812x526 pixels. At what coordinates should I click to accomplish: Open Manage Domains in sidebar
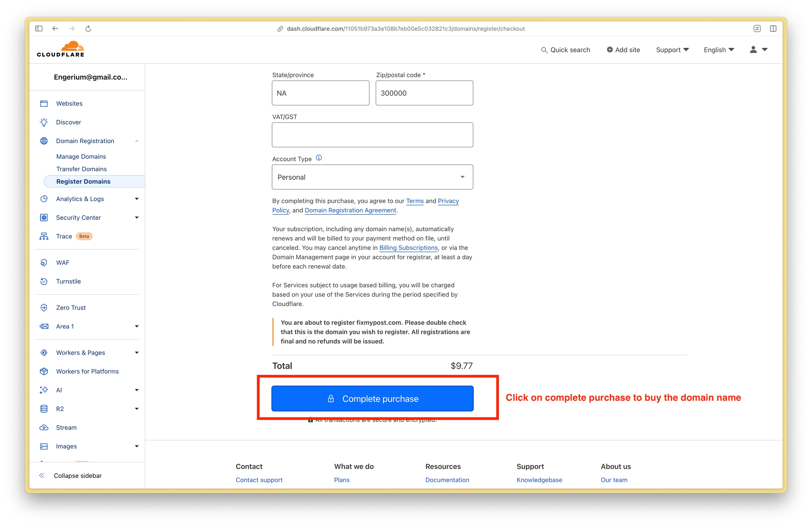click(81, 157)
